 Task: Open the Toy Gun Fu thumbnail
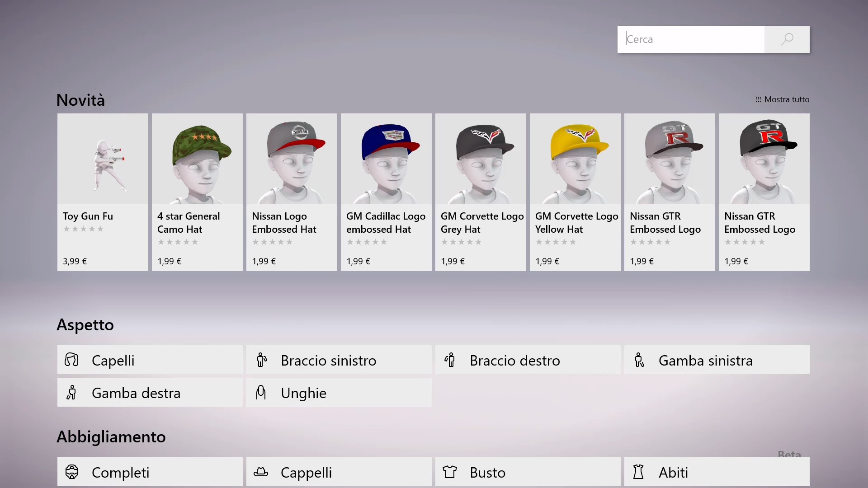click(x=103, y=159)
